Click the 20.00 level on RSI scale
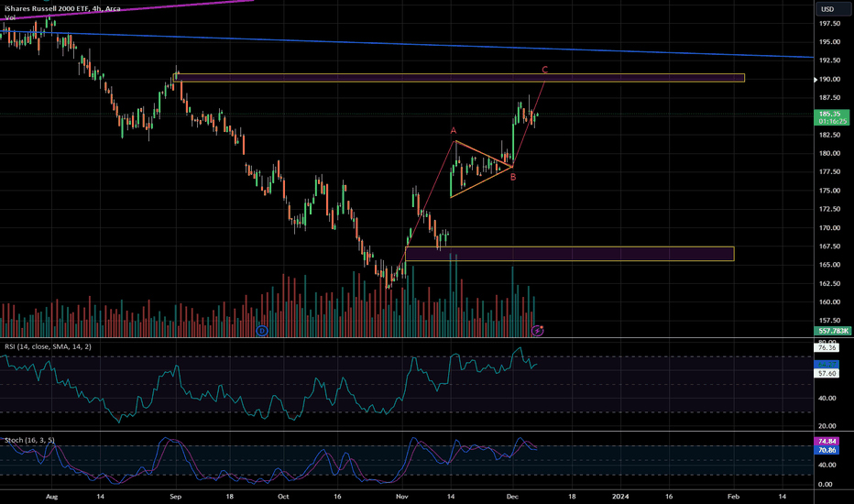The width and height of the screenshot is (854, 504). click(x=827, y=426)
